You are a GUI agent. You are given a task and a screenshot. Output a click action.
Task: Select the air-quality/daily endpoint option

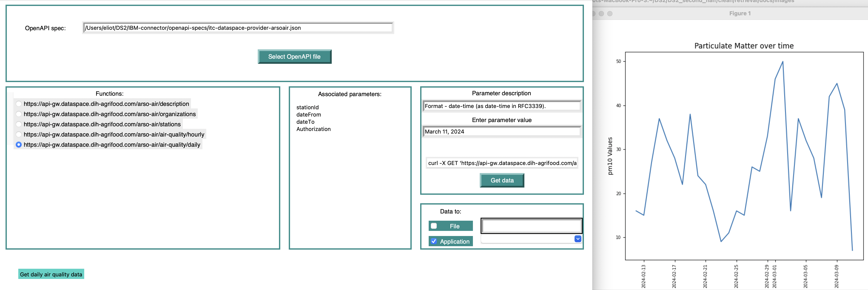pos(19,145)
